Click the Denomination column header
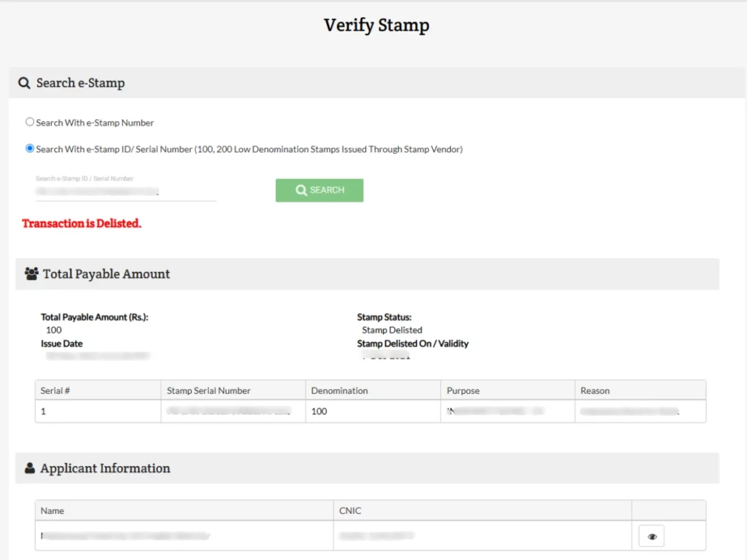This screenshot has height=560, width=747. click(339, 391)
